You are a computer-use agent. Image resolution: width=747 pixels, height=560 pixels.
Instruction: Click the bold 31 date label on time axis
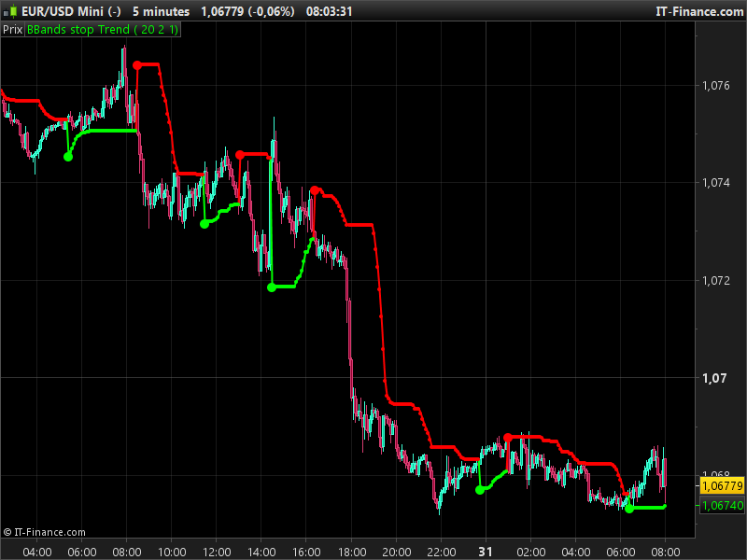coord(486,552)
